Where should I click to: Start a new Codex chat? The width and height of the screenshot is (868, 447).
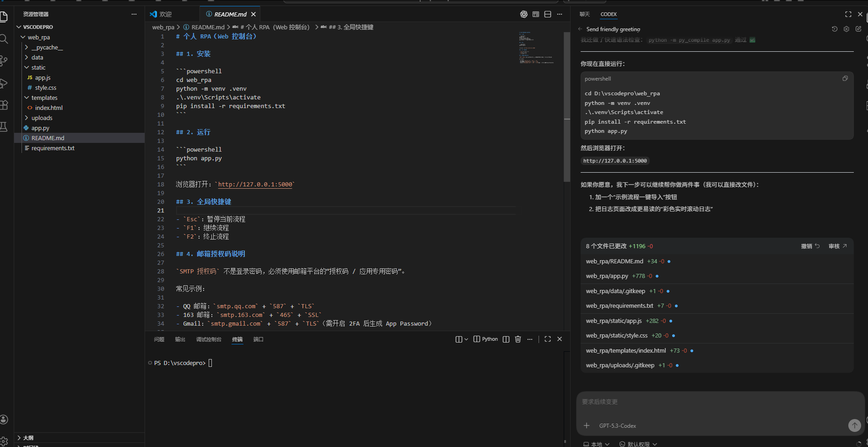(x=858, y=29)
